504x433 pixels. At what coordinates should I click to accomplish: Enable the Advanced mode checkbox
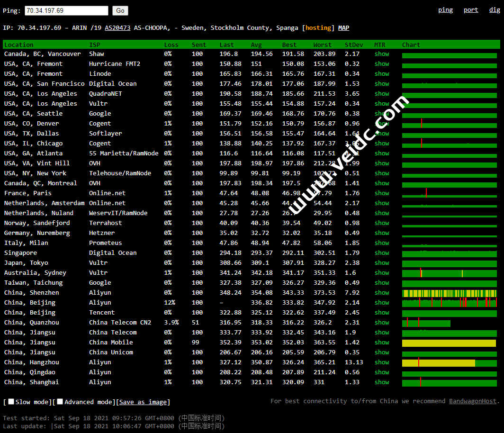(x=60, y=402)
